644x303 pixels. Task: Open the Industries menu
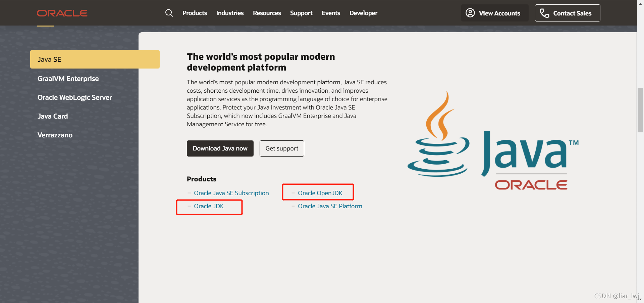click(x=230, y=13)
